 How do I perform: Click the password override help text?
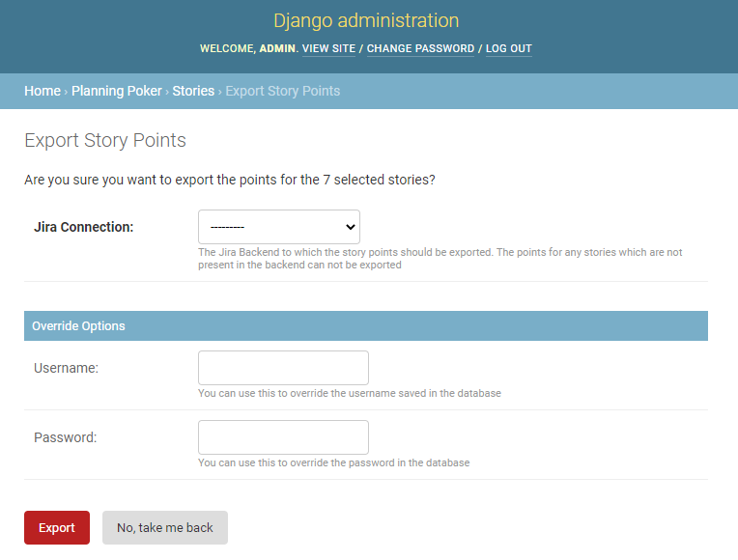[x=333, y=462]
